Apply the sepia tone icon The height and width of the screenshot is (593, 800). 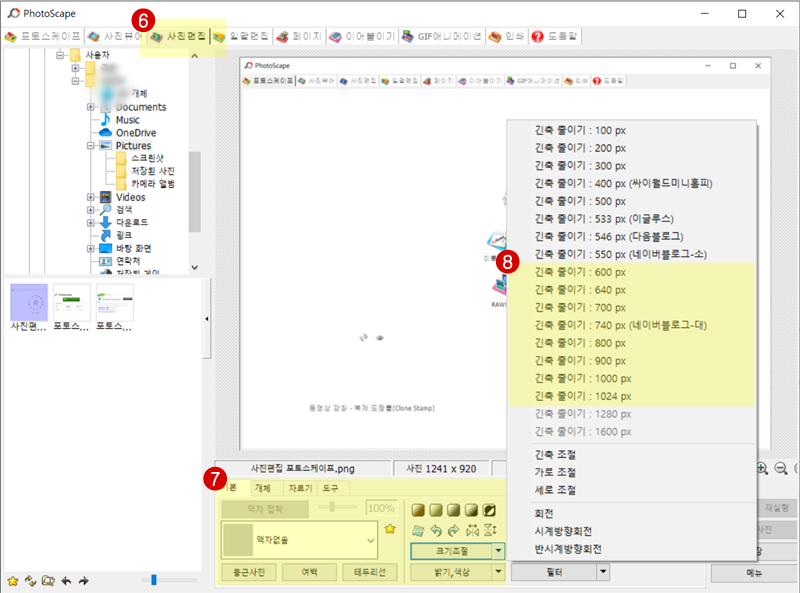(418, 510)
